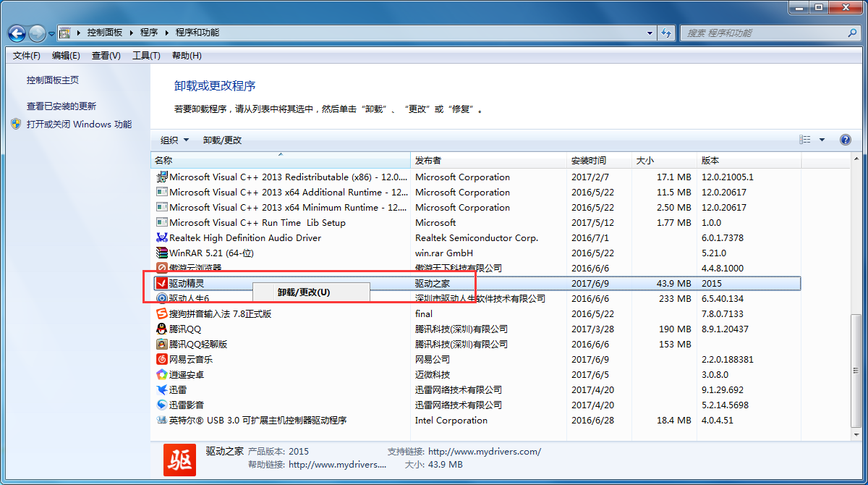868x485 pixels.
Task: Select the 腾讯QQ penguin icon
Action: pos(162,329)
